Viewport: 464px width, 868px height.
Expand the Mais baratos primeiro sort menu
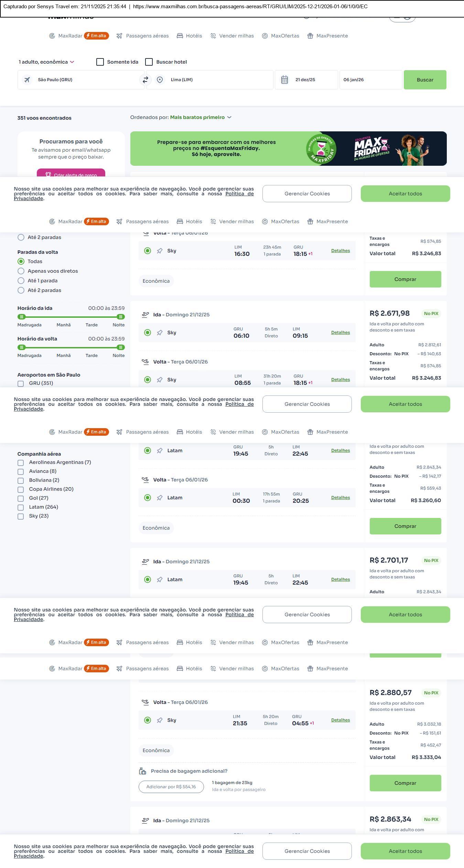point(201,117)
